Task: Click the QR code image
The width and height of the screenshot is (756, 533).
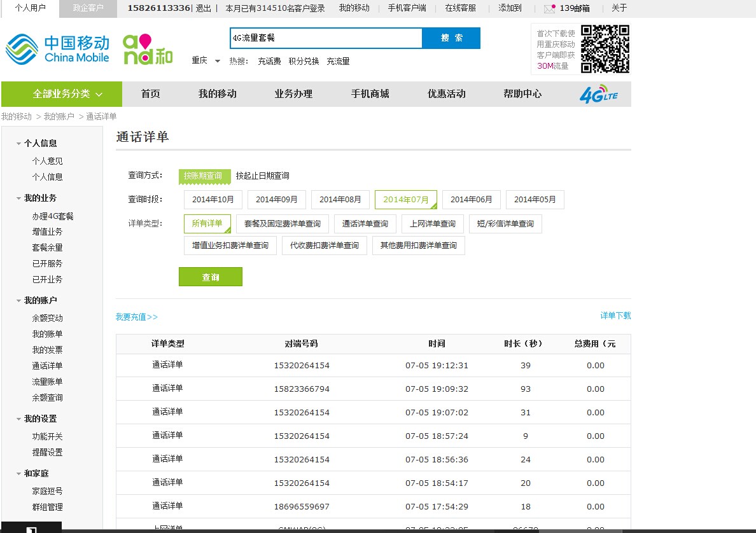Action: 605,49
